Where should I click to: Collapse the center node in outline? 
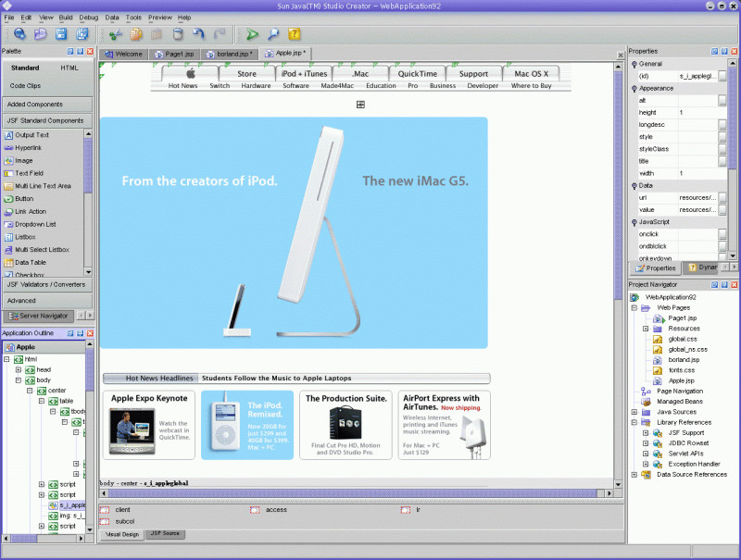(x=30, y=391)
